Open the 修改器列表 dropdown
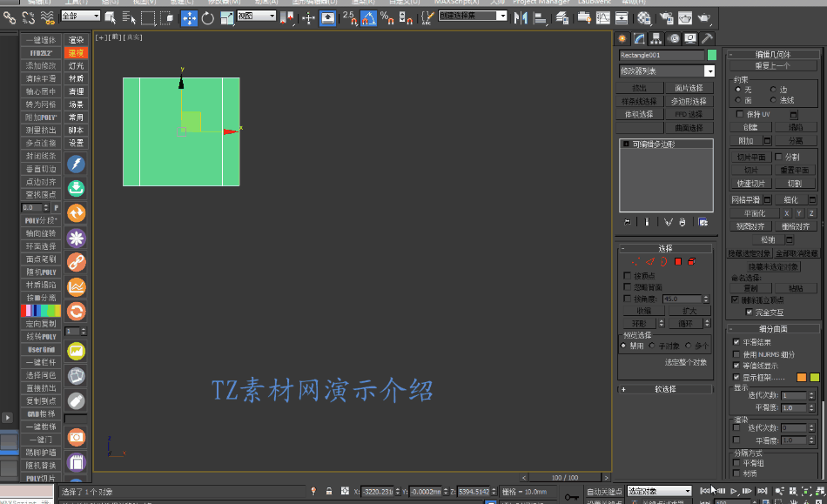827x504 pixels. point(666,71)
